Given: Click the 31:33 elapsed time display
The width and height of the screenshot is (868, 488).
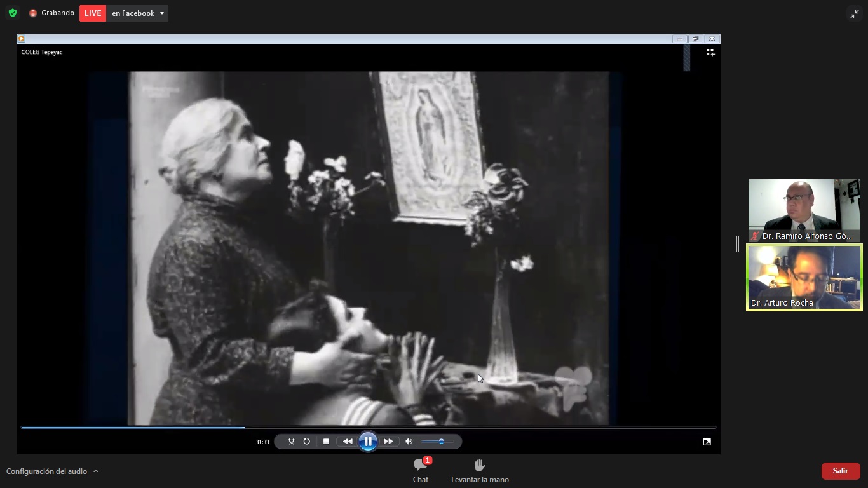Looking at the screenshot, I should 262,442.
